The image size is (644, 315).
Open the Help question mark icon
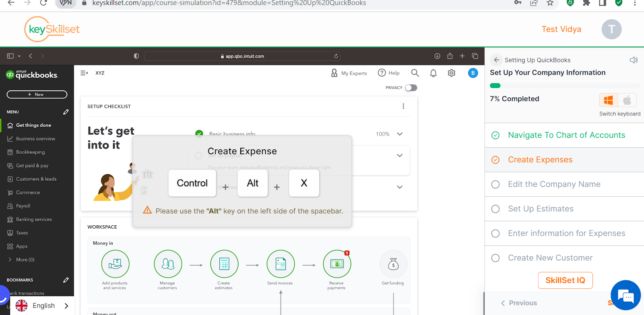tap(382, 73)
